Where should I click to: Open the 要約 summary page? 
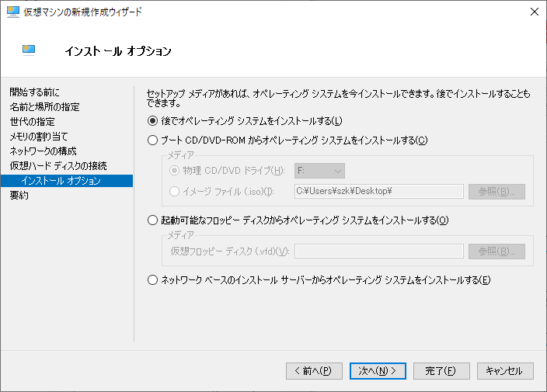click(19, 196)
